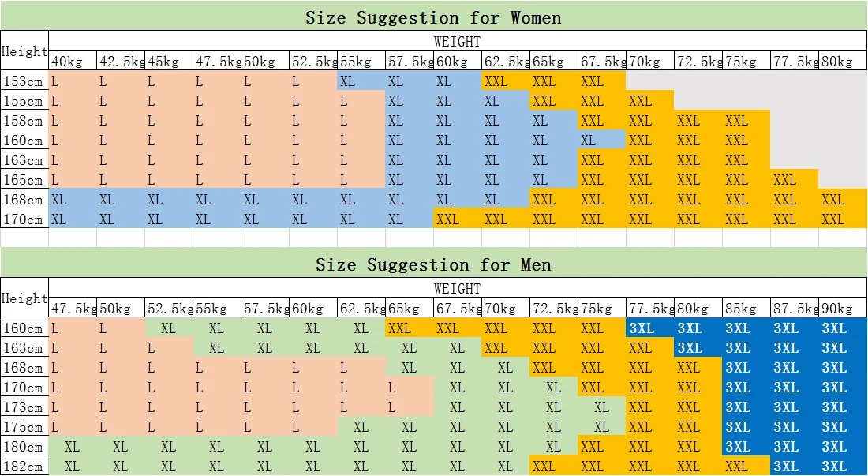The height and width of the screenshot is (476, 868).
Task: Click the Height header cell in the women's table
Action: tap(24, 51)
